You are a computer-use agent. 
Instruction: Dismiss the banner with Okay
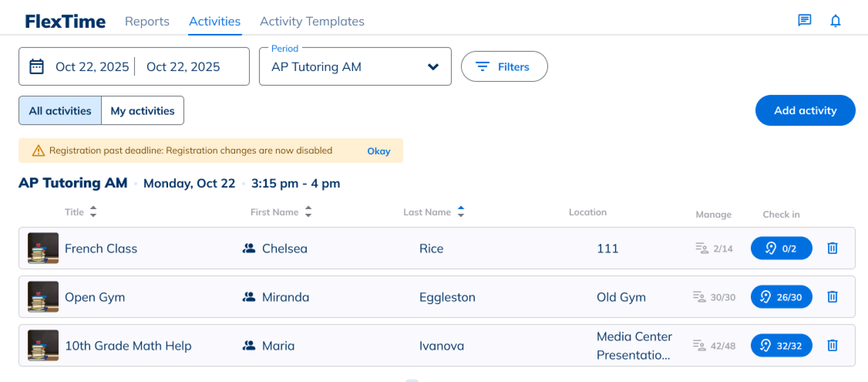tap(378, 151)
